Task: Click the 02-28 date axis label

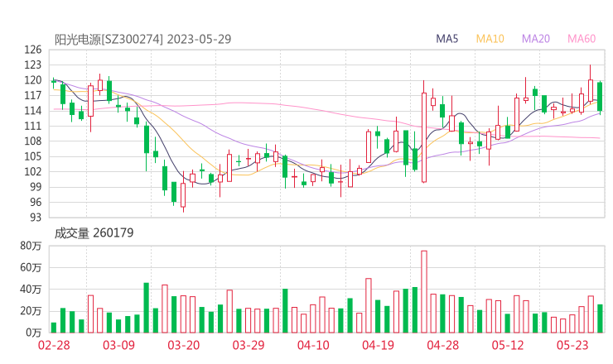Action: tap(54, 345)
